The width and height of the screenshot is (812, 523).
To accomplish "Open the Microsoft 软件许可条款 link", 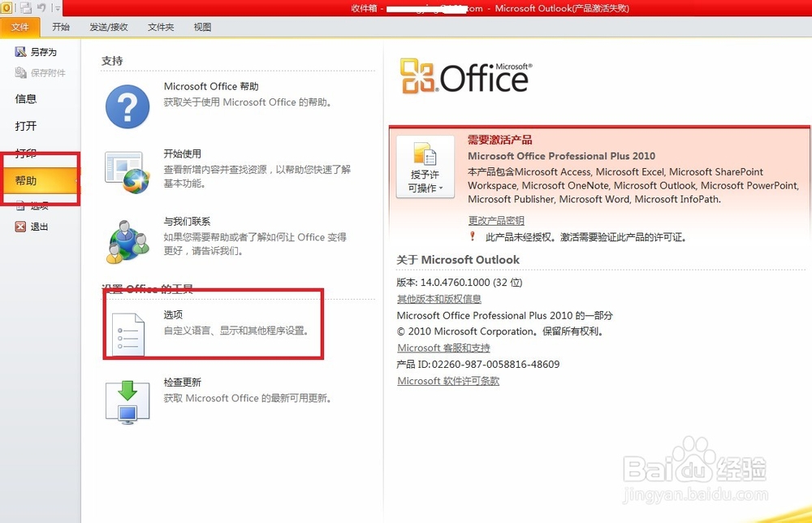I will [448, 381].
